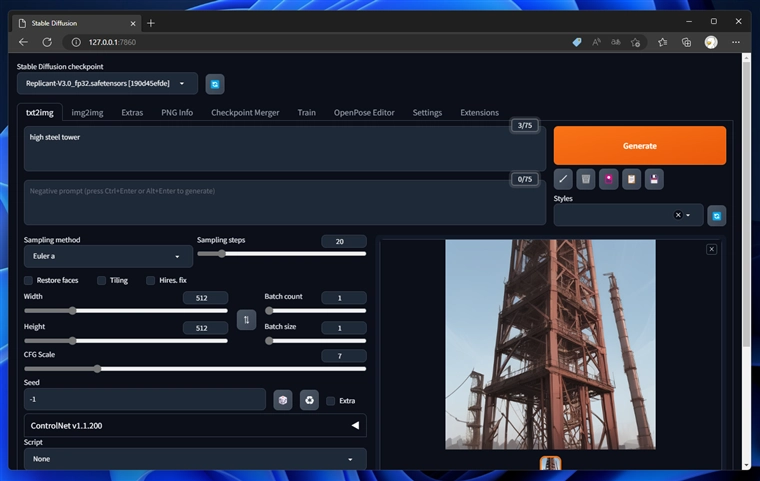Go back in the browser

click(x=23, y=42)
